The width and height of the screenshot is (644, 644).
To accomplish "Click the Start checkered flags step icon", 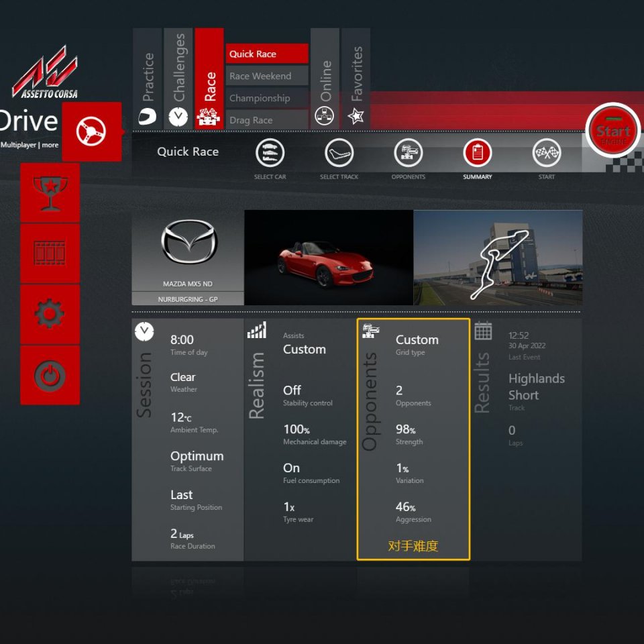I will (547, 153).
